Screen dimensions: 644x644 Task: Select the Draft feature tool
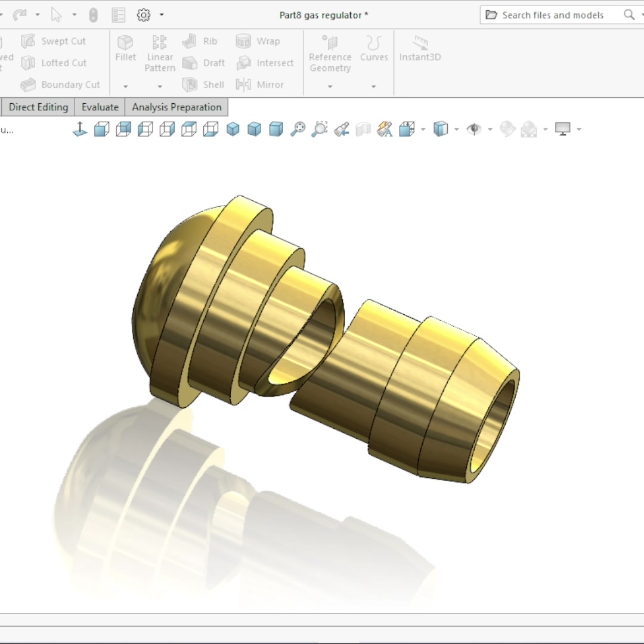pyautogui.click(x=203, y=63)
